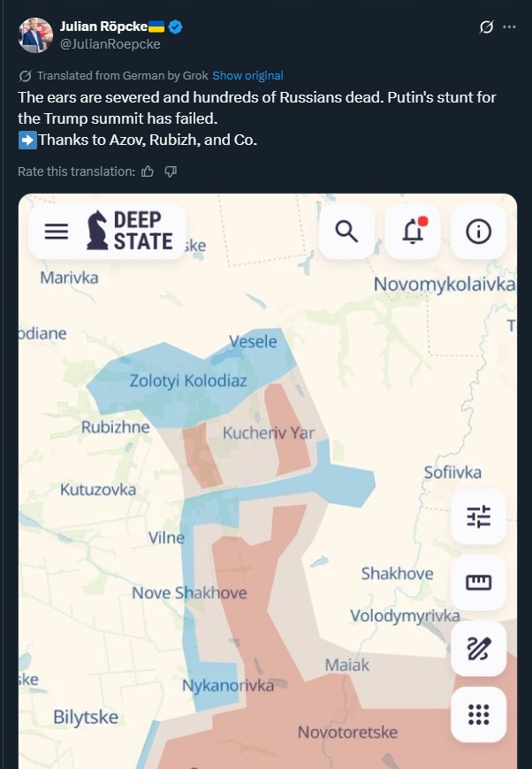Viewport: 532px width, 769px height.
Task: Open Julian Röpcke's profile picture
Action: tap(35, 35)
